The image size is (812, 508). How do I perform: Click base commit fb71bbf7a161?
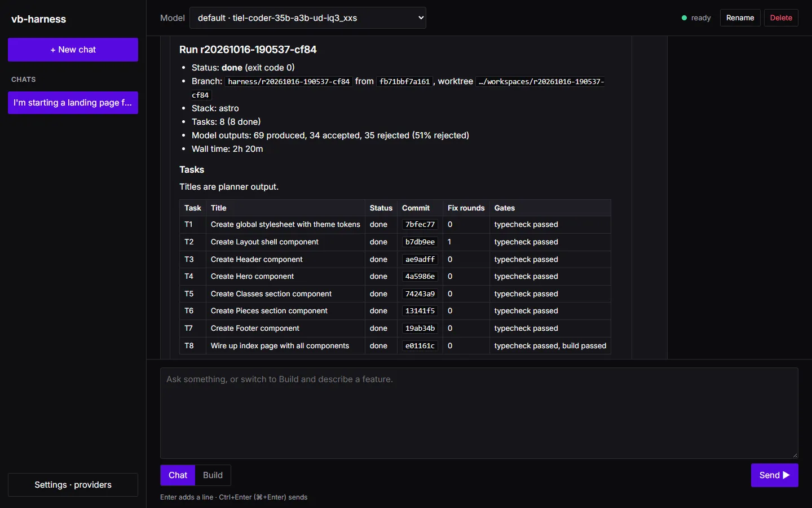[x=405, y=81]
